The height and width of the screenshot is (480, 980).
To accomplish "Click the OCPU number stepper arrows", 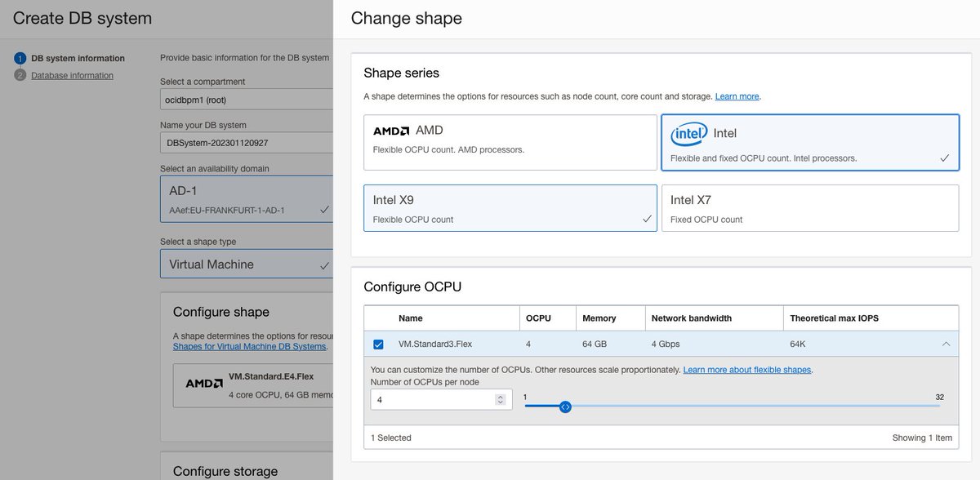I will (501, 400).
